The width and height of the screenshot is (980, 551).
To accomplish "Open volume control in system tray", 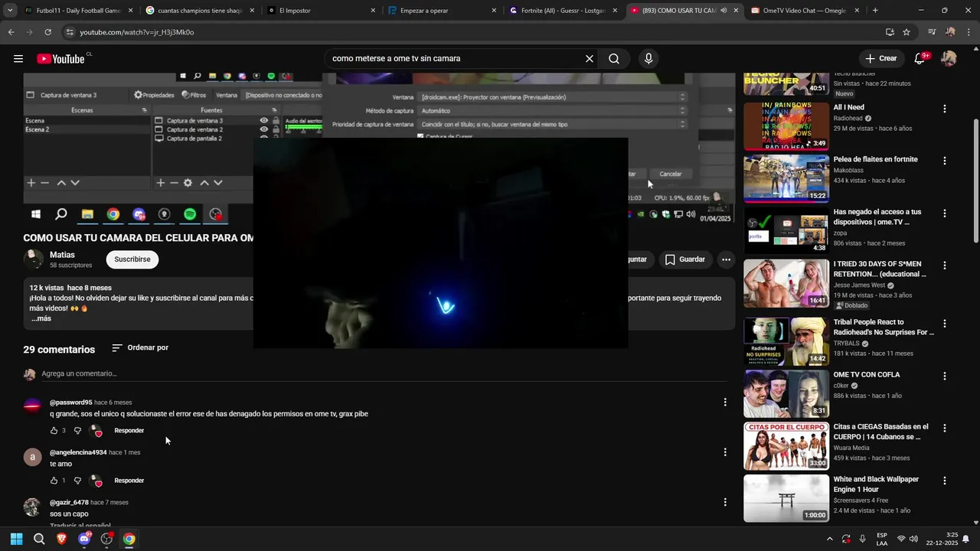I will [913, 539].
